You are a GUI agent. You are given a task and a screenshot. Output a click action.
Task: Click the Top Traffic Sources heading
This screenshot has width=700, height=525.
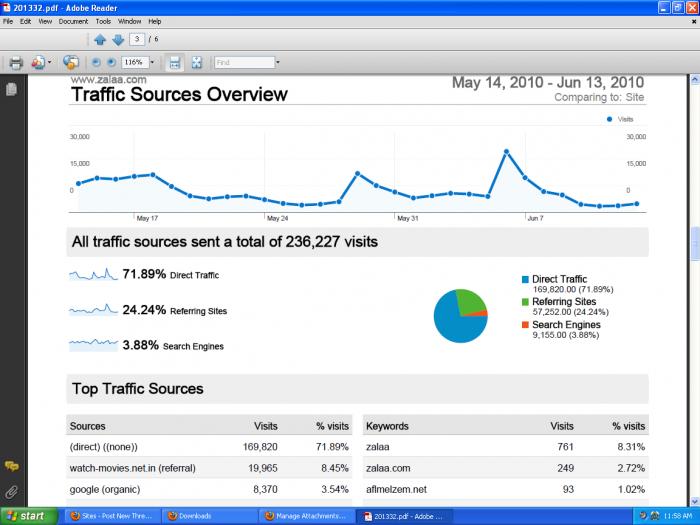138,389
